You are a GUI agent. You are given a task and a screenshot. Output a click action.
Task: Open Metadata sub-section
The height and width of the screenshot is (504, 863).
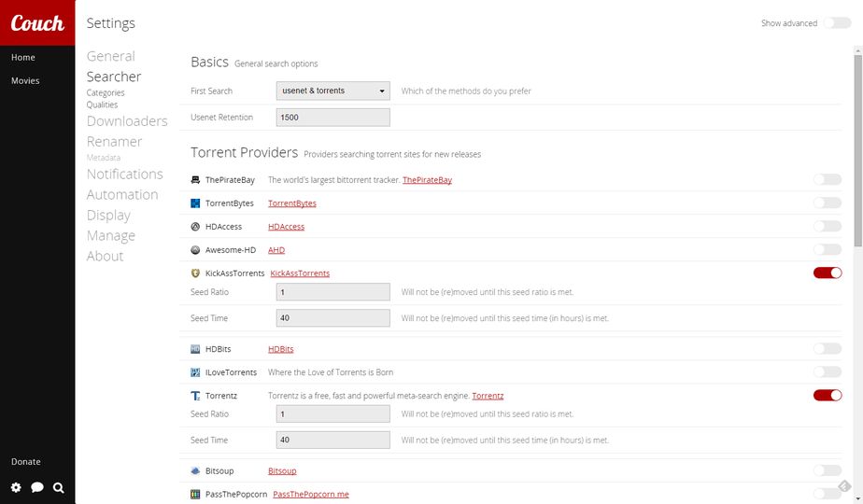(x=104, y=158)
